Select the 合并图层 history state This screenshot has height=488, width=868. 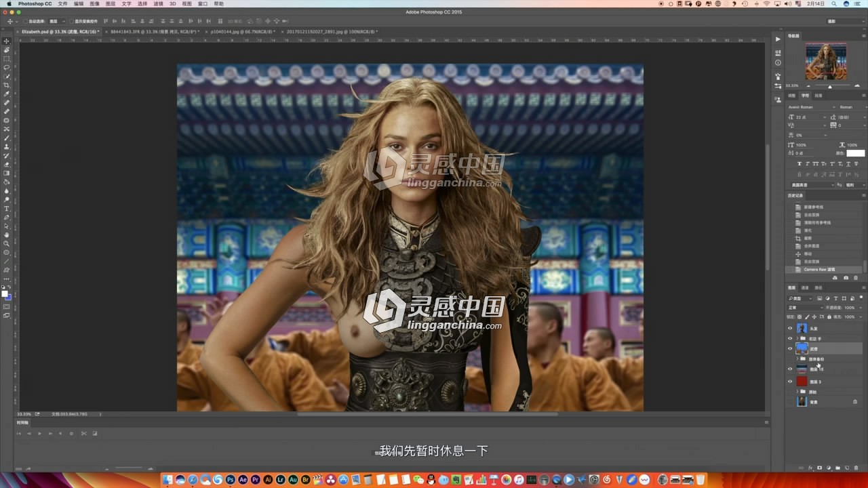824,246
